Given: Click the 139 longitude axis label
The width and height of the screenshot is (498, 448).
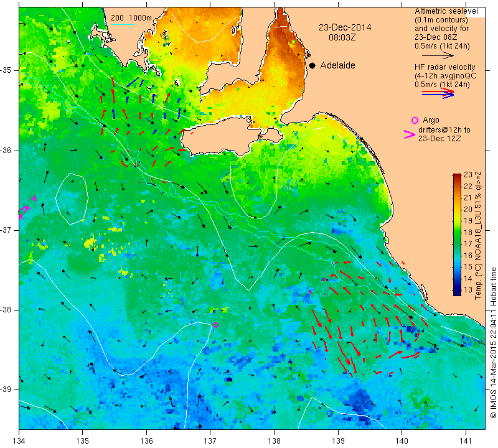Looking at the screenshot, I should coord(338,441).
